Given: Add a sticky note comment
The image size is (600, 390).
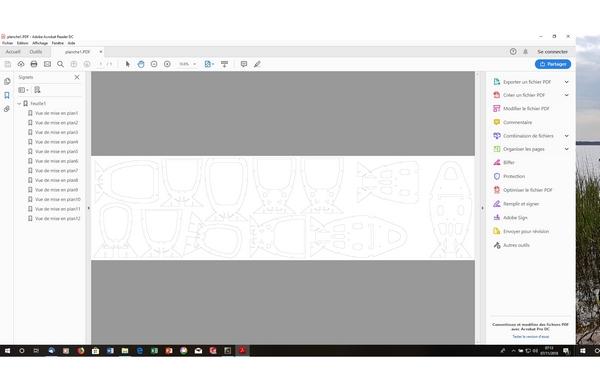Looking at the screenshot, I should 244,64.
